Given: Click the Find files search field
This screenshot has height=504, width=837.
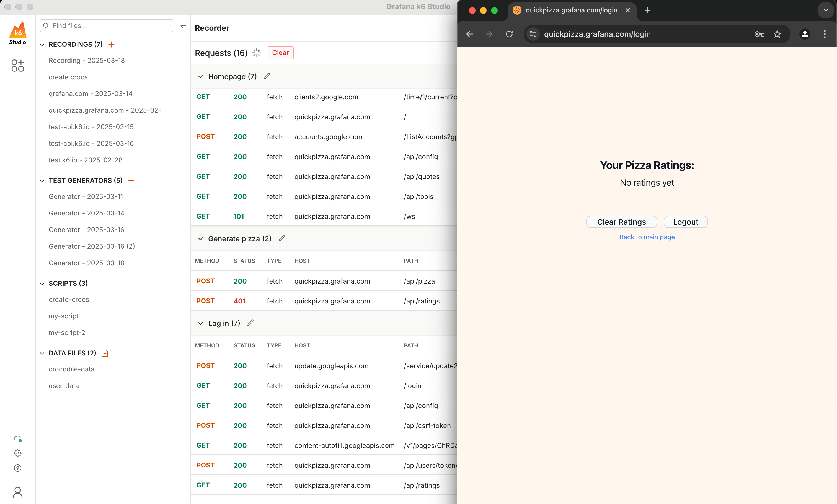Looking at the screenshot, I should 109,26.
